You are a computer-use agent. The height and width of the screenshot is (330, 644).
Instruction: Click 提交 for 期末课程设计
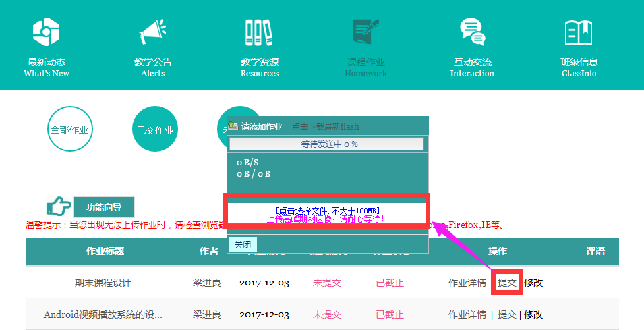click(x=507, y=283)
